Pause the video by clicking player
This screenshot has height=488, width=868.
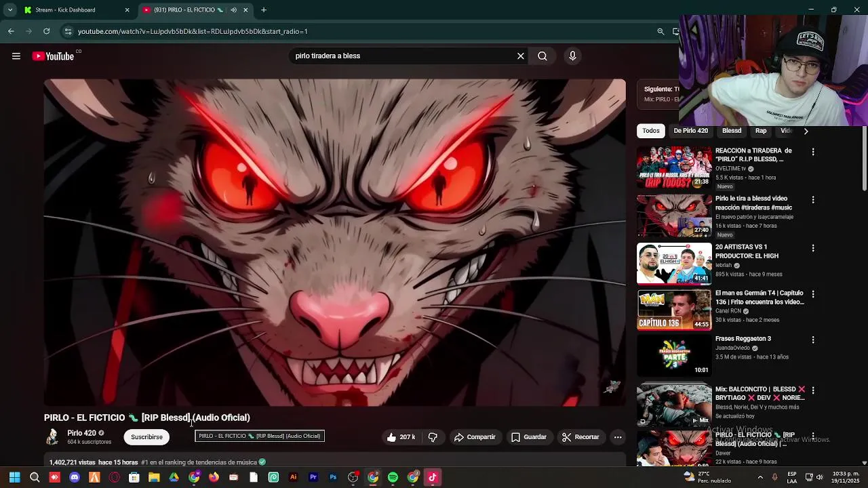click(x=335, y=242)
